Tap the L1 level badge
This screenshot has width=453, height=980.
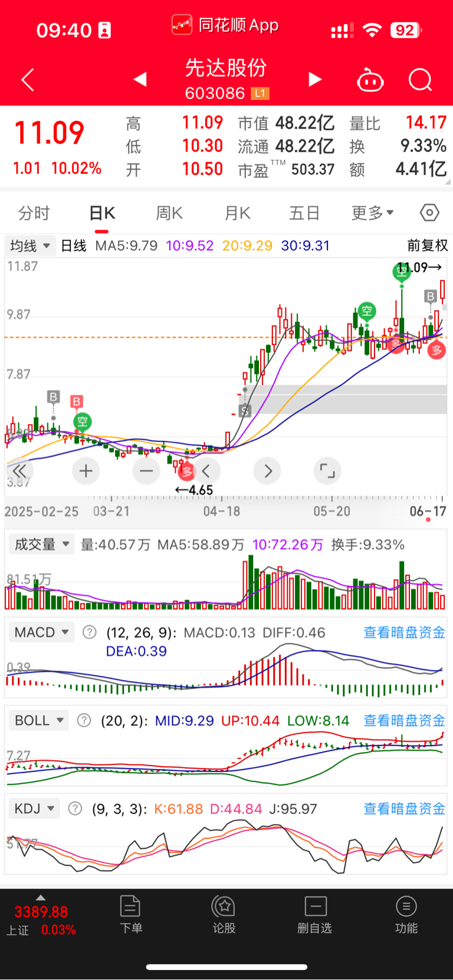(260, 93)
